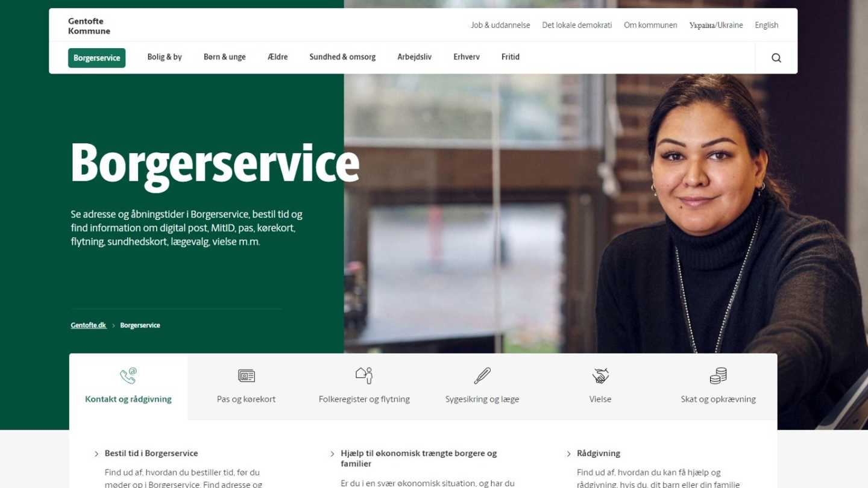Click the house icon above Folkeregister og flytning

[364, 376]
